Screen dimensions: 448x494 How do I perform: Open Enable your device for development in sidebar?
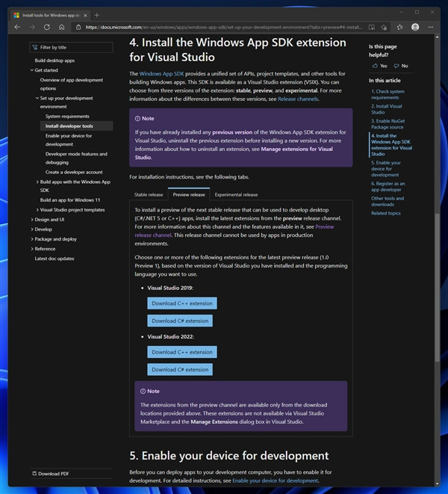69,140
